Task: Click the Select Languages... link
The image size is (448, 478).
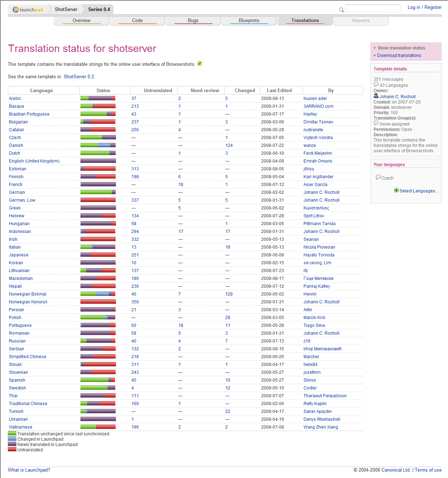Action: 419,191
